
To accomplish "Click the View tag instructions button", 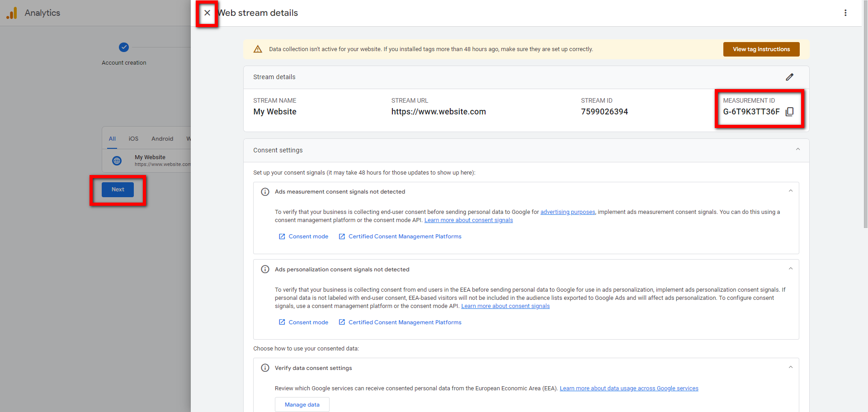I will tap(761, 49).
